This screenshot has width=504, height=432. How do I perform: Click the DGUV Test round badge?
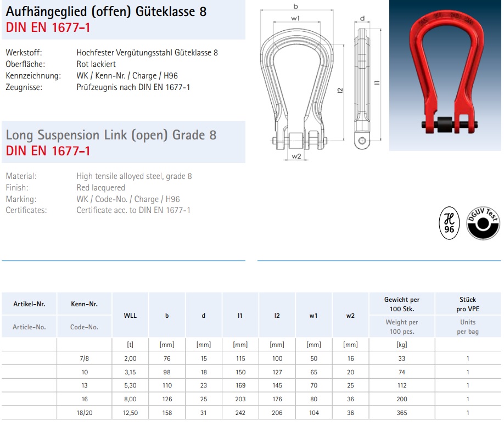click(483, 224)
